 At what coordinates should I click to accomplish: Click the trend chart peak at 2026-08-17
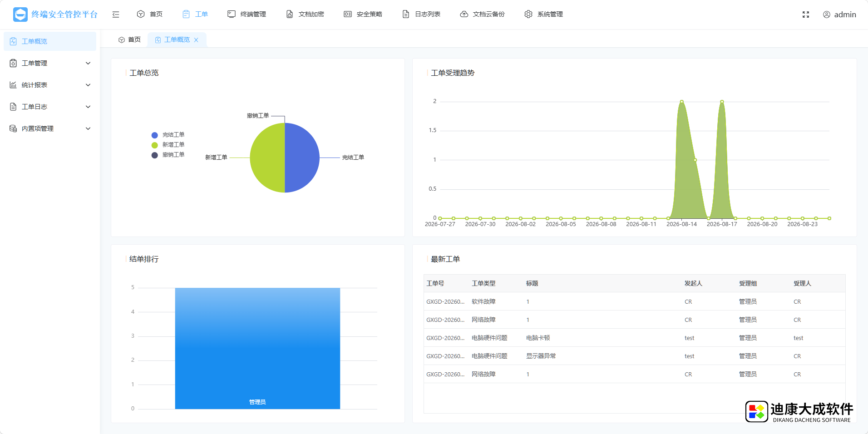[x=722, y=102]
